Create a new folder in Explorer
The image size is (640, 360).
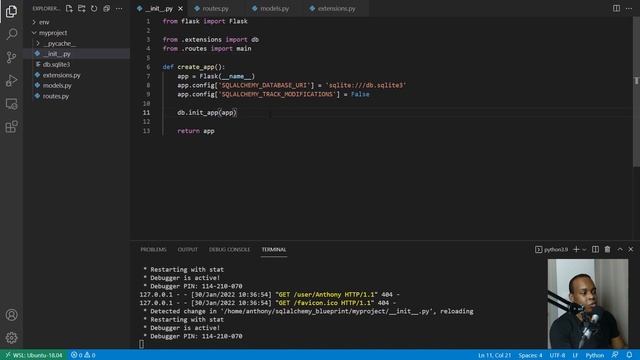tap(82, 9)
